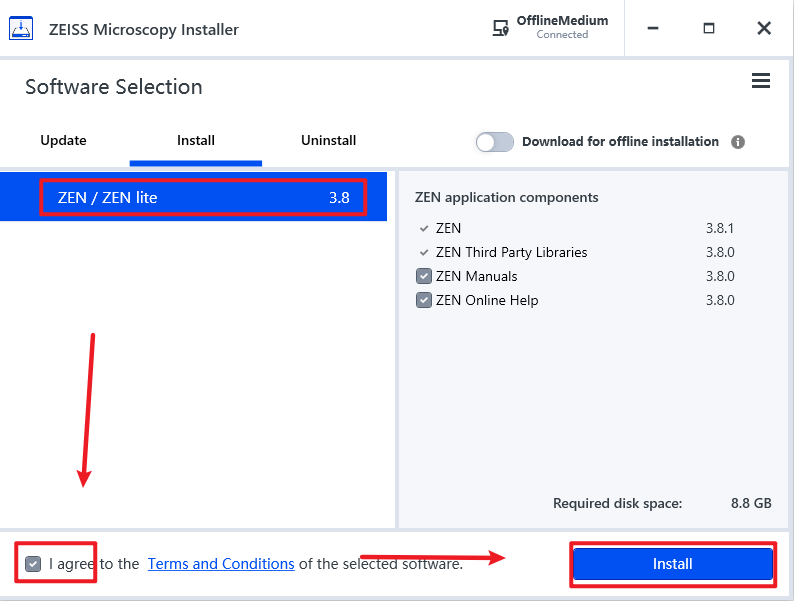
Task: Click the offline installation info icon
Action: point(738,142)
